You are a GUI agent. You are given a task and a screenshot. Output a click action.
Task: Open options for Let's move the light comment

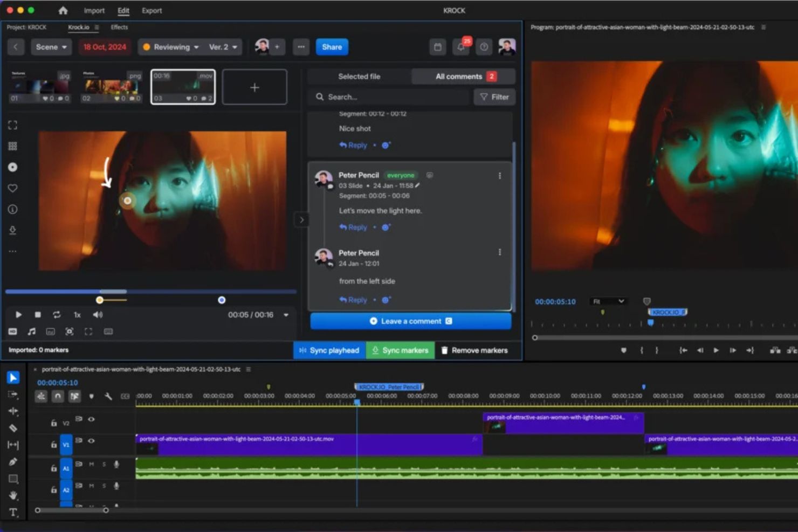click(x=500, y=176)
